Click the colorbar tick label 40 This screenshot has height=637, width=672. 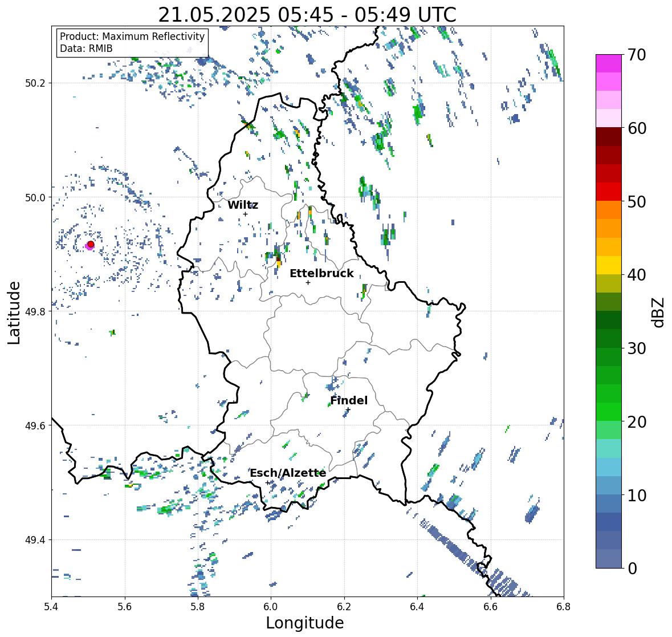[x=637, y=275]
